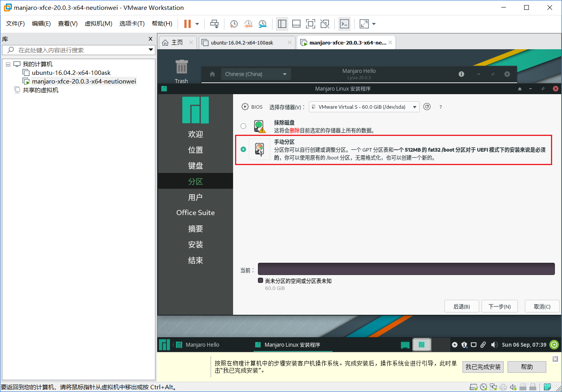Show the console view
Screen dimensions: 562x392
point(344,24)
